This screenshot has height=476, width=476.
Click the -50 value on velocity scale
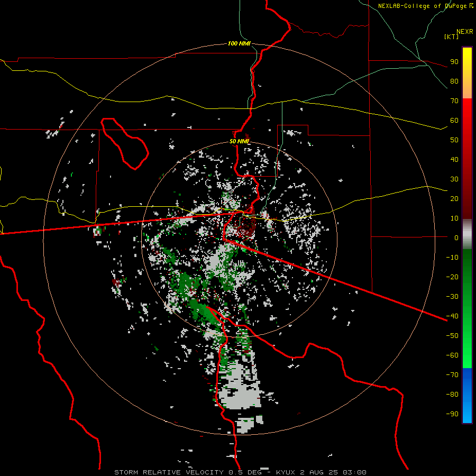point(452,336)
